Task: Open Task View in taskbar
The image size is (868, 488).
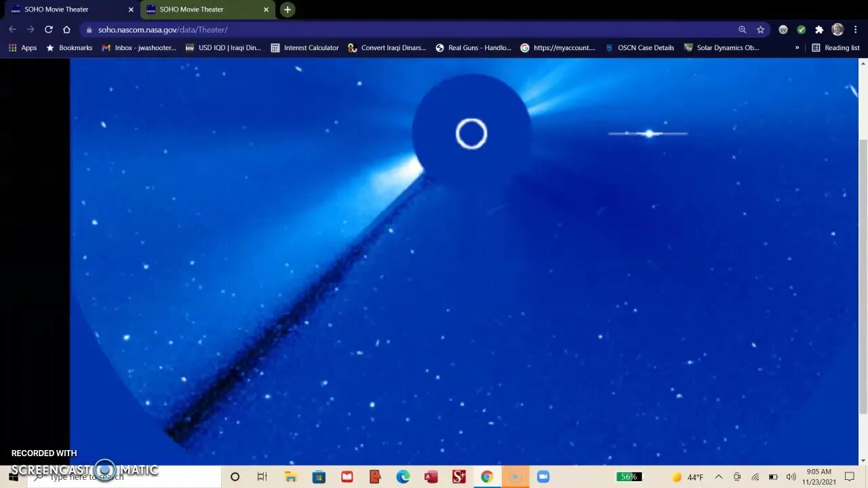Action: 262,477
